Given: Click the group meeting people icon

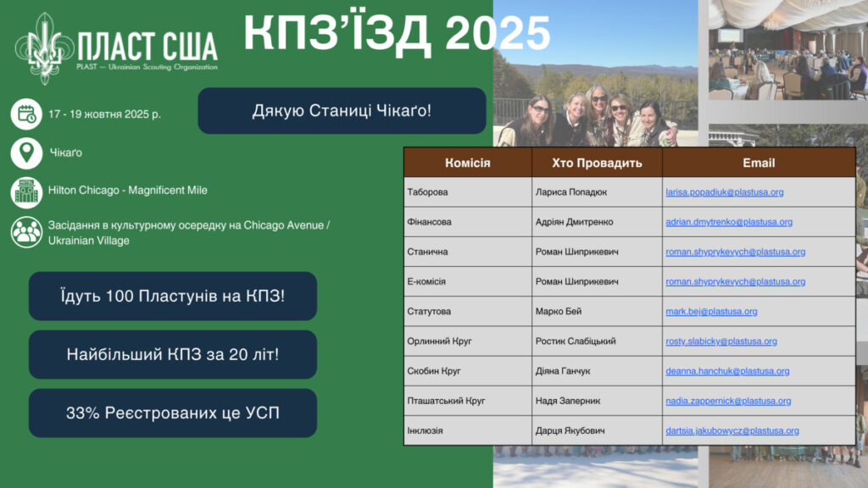Looking at the screenshot, I should pos(26,232).
